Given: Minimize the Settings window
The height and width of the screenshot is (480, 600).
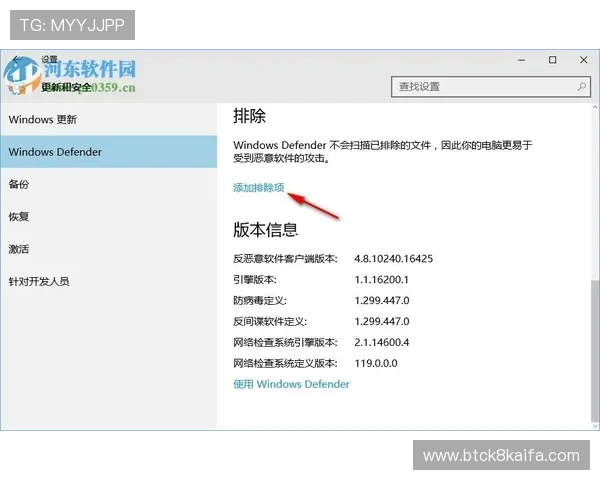Looking at the screenshot, I should point(522,60).
